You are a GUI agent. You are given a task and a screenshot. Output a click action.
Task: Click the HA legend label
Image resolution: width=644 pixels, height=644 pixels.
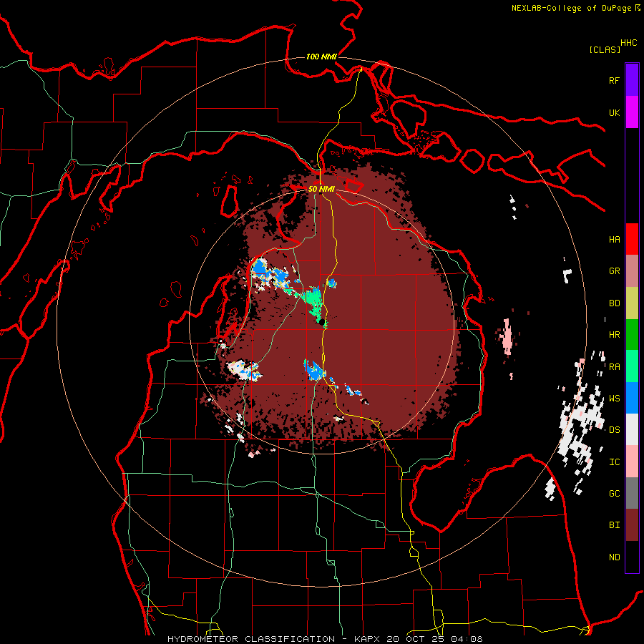pos(614,239)
